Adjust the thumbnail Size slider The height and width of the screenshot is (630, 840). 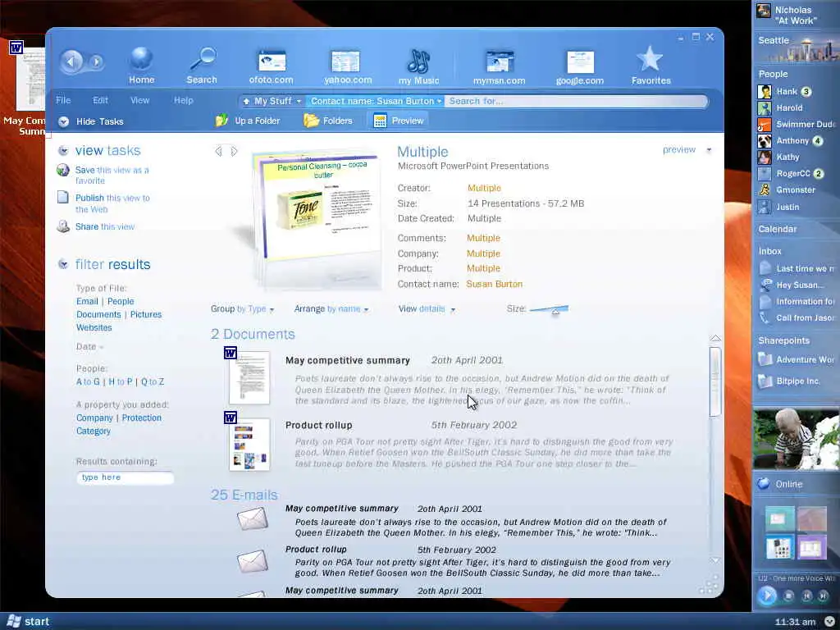point(555,311)
